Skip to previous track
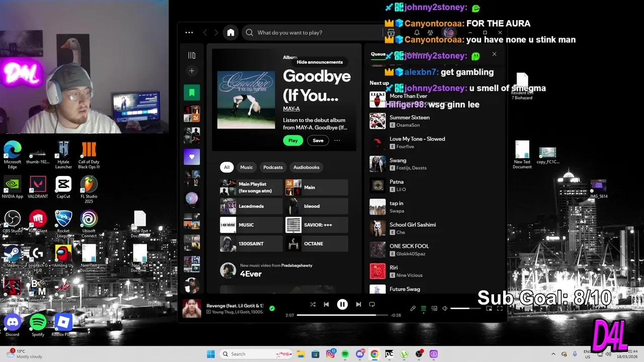 326,304
